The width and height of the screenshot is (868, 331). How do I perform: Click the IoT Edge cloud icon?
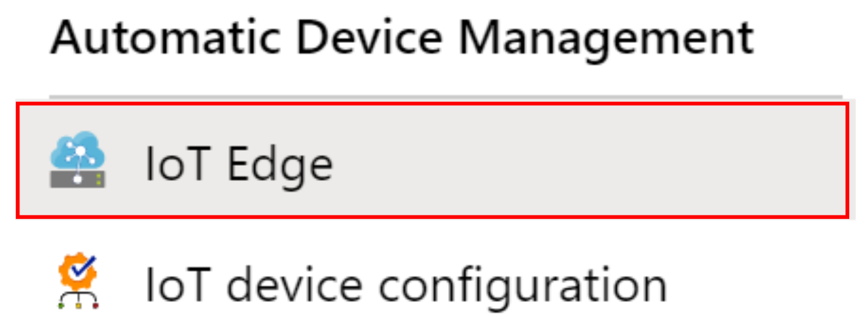[77, 160]
